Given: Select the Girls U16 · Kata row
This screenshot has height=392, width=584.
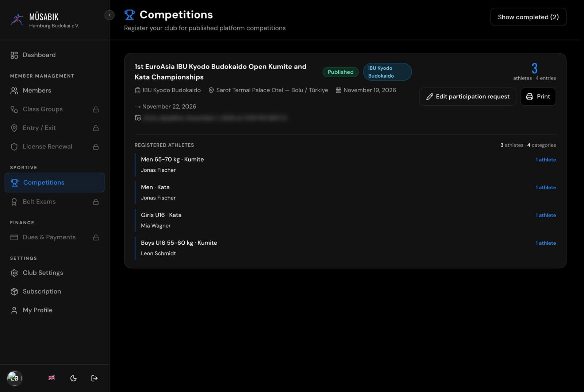Looking at the screenshot, I should [345, 220].
